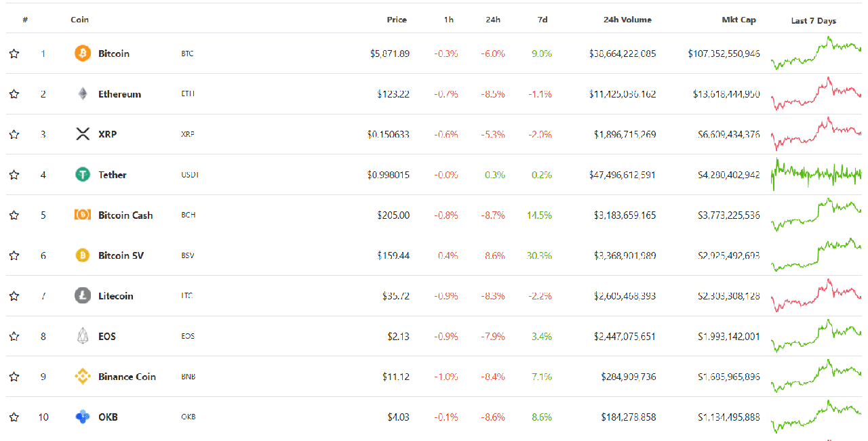
Task: Star Litecoin as a favorite
Action: [14, 296]
